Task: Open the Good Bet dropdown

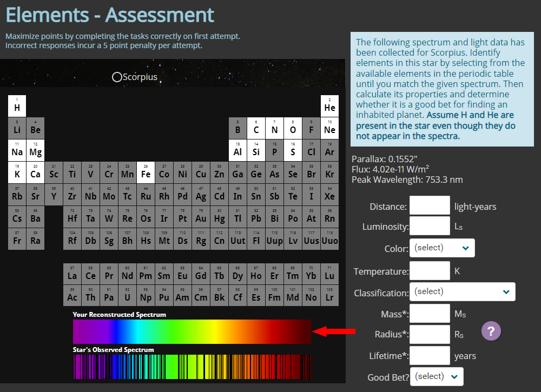Action: coord(436,376)
